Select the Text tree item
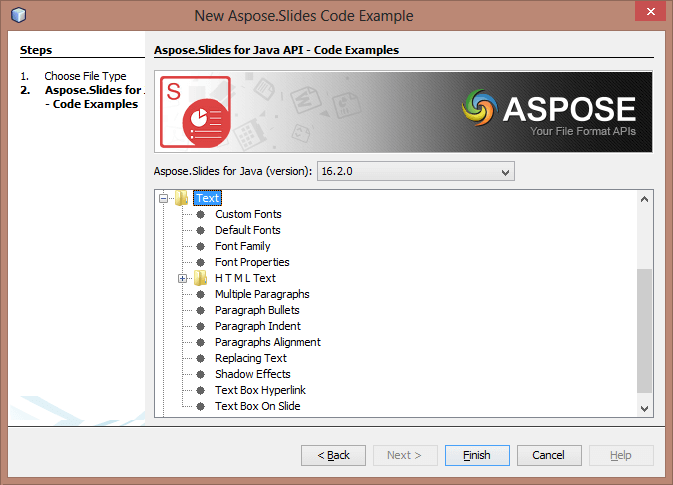Image resolution: width=673 pixels, height=485 pixels. [x=207, y=198]
